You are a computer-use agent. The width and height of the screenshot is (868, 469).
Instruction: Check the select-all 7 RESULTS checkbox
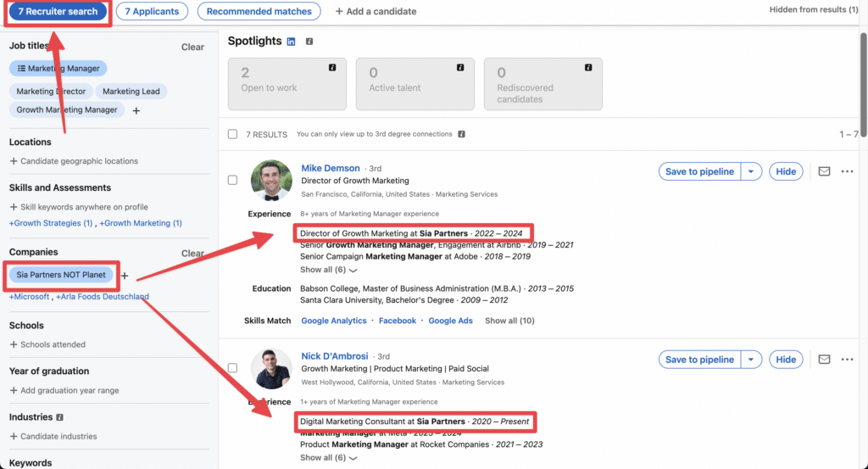coord(232,134)
